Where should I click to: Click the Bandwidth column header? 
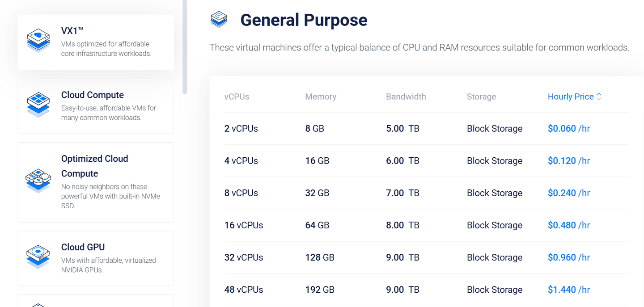(406, 97)
